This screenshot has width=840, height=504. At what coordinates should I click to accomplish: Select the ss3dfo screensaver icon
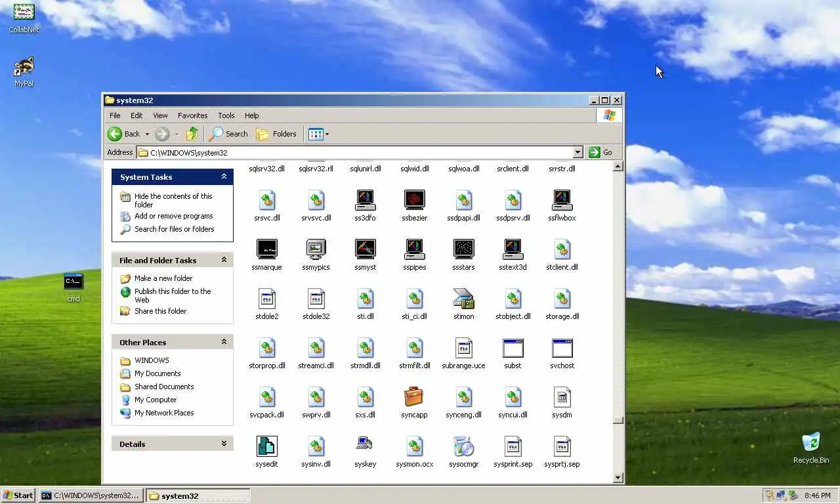point(365,200)
